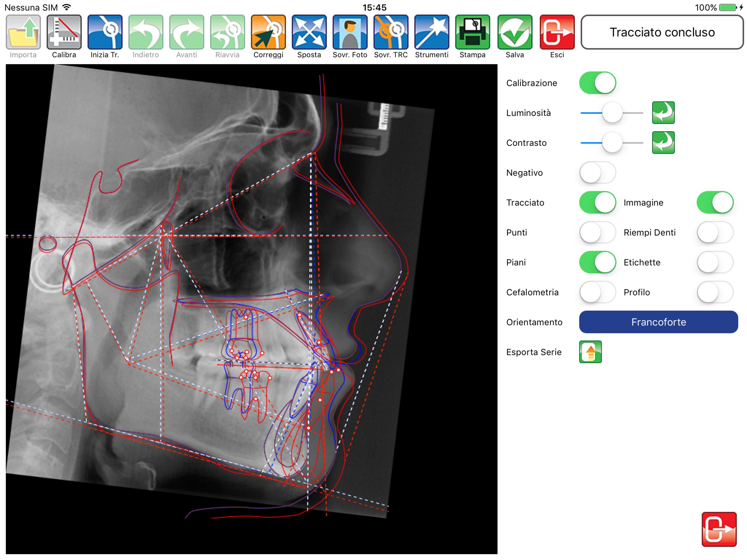Open Sovr. TRC tracing overlay
The image size is (747, 560).
coord(391,33)
